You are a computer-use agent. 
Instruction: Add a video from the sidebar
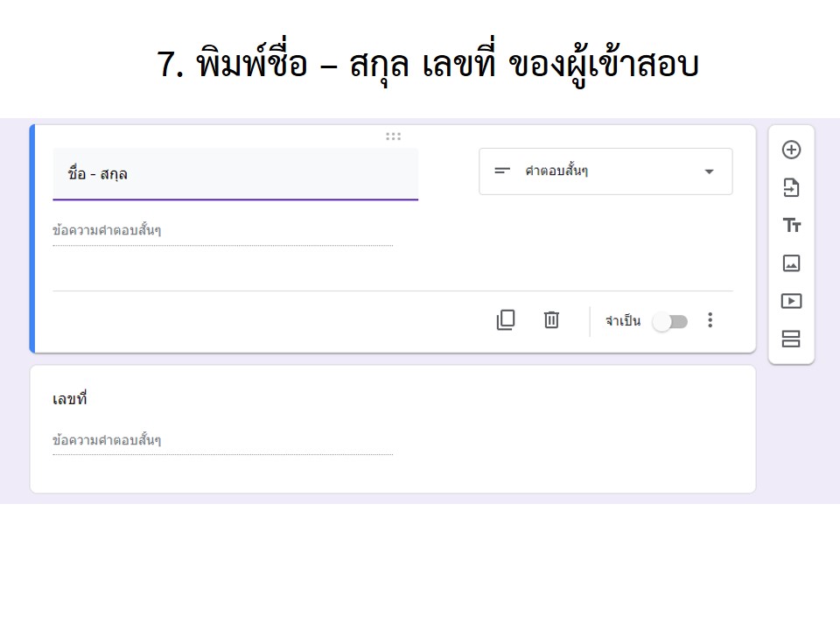click(x=791, y=301)
